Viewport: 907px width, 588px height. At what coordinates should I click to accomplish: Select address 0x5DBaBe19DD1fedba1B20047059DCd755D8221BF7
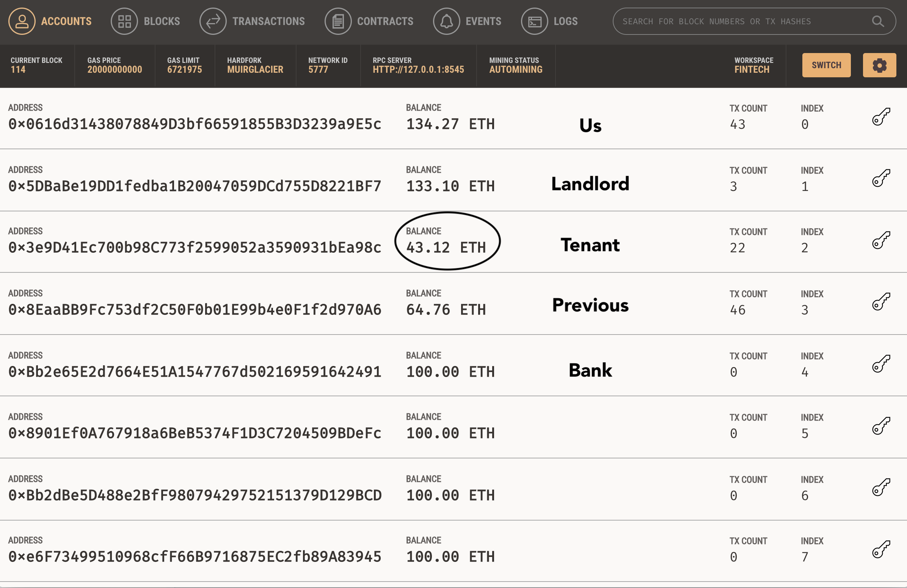(195, 186)
